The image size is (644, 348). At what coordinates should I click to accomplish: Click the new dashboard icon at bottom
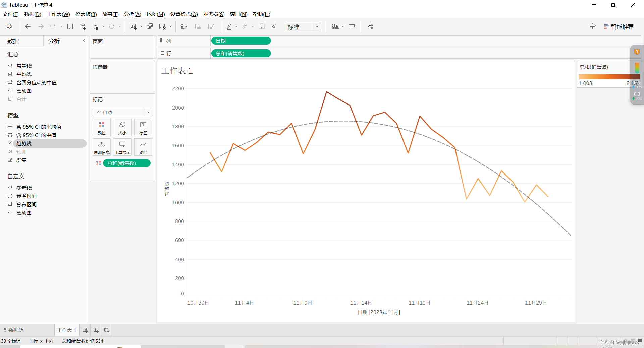click(96, 330)
